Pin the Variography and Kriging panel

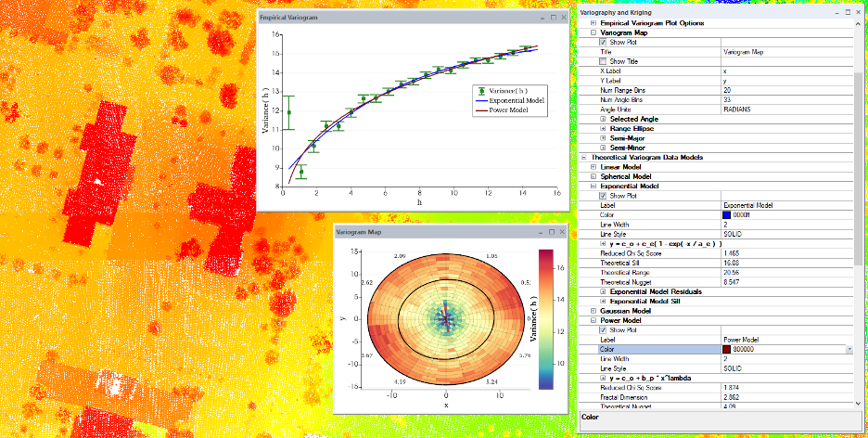coord(849,11)
